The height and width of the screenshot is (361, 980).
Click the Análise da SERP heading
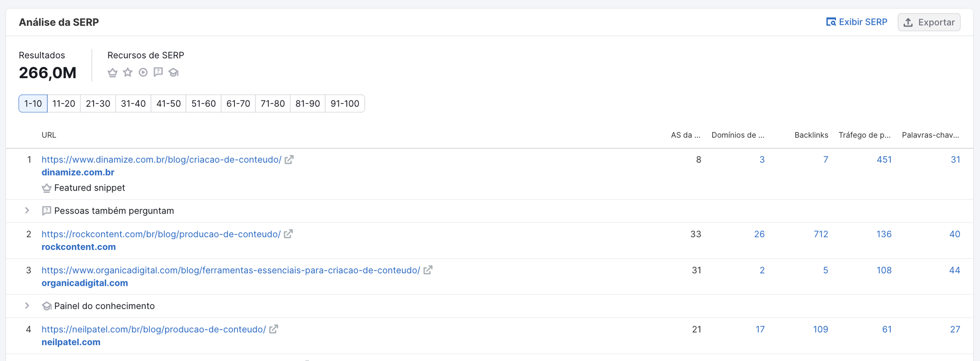pyautogui.click(x=59, y=22)
